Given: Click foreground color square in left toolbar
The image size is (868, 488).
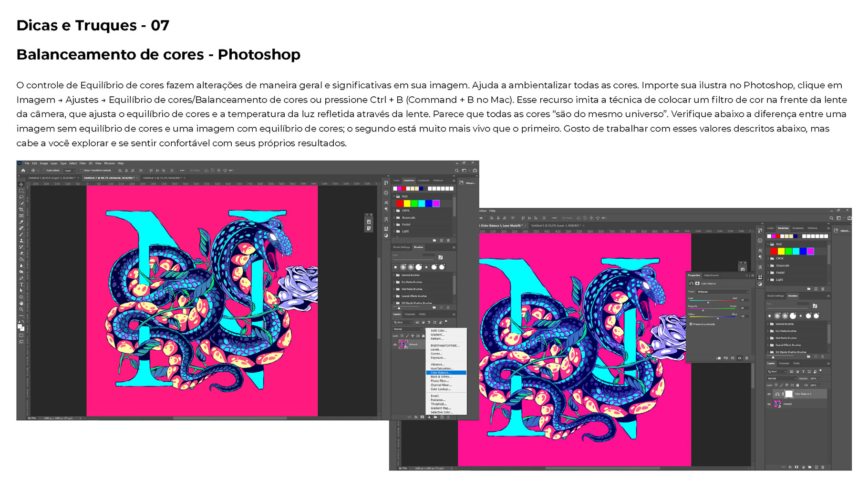Looking at the screenshot, I should [x=20, y=326].
